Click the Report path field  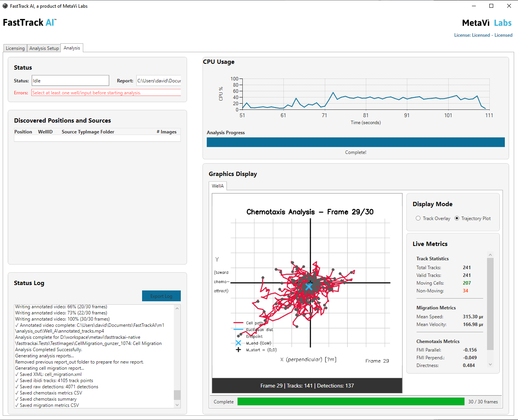tap(159, 81)
